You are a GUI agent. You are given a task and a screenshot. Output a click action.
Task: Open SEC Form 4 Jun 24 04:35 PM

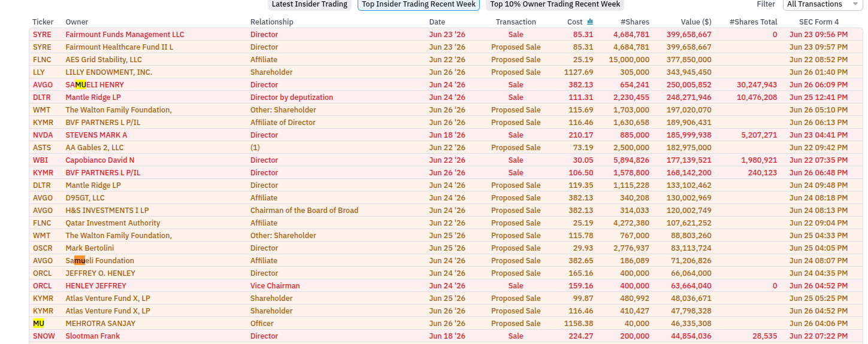click(x=818, y=273)
